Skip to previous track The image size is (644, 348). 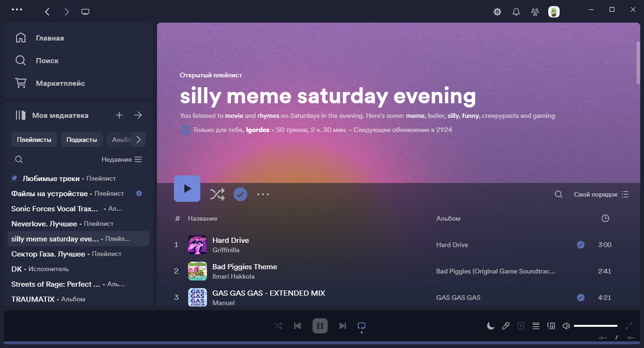[x=297, y=326]
